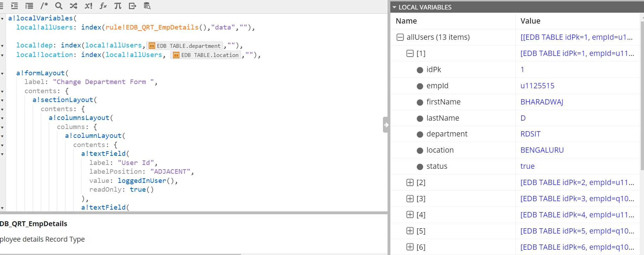Fold the first a!textField( block
The width and height of the screenshot is (644, 255).
point(2,154)
